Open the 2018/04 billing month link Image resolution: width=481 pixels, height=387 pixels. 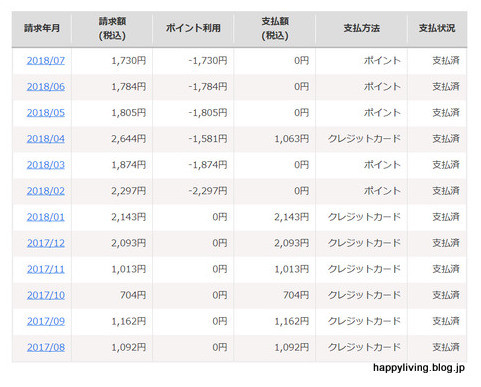pyautogui.click(x=46, y=139)
